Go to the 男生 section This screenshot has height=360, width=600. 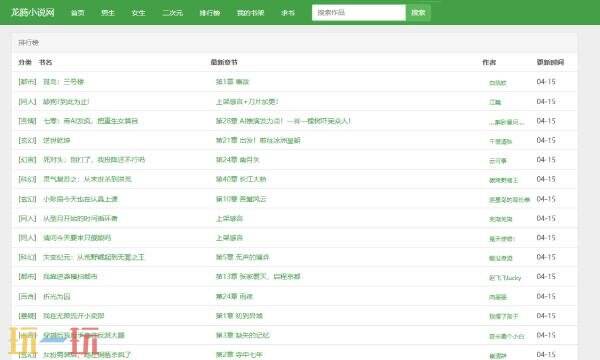(x=108, y=13)
